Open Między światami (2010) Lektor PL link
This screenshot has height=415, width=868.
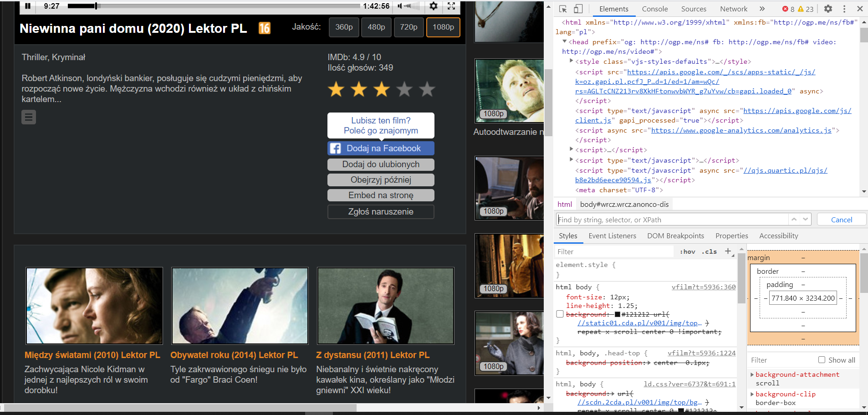(92, 355)
